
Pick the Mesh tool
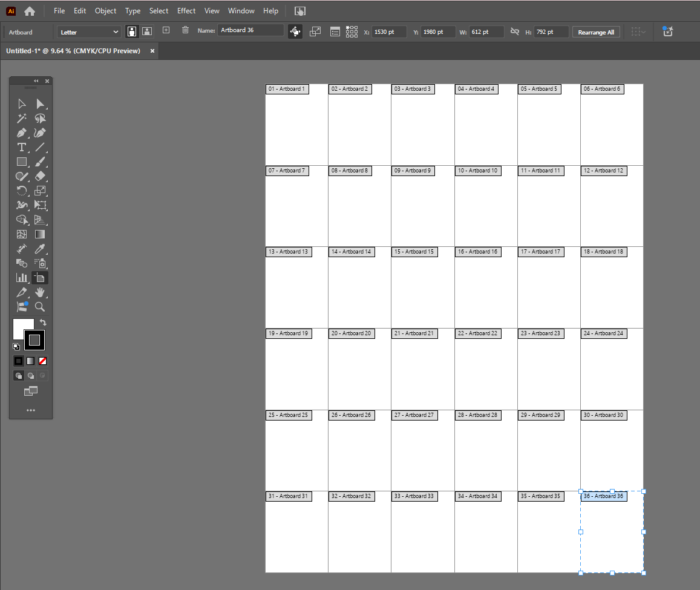coord(21,234)
